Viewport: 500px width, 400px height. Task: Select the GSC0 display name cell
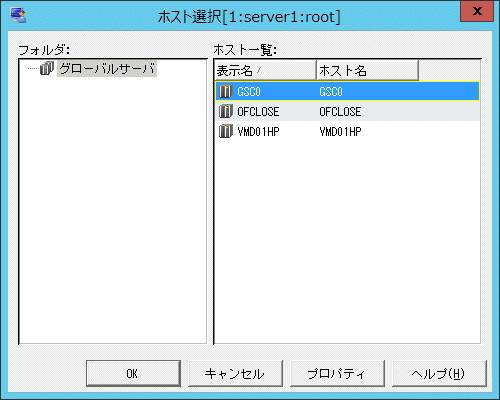click(x=249, y=91)
